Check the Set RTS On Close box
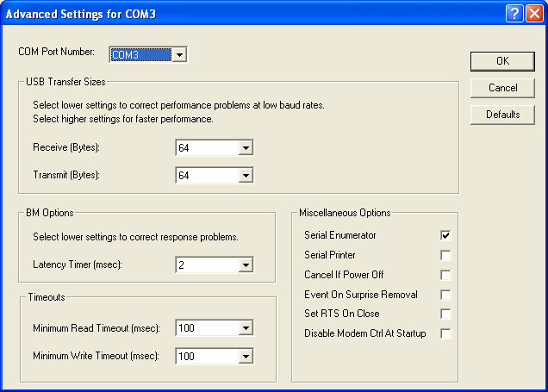The height and width of the screenshot is (392, 548). coord(445,314)
